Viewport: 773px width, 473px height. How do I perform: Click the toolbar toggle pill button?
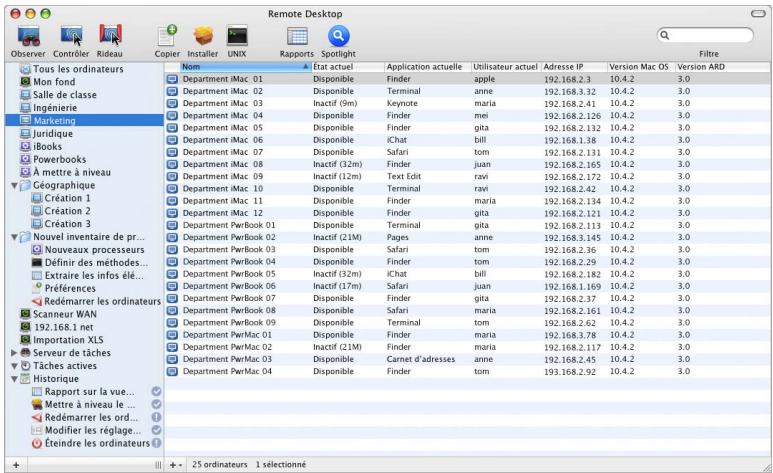point(758,14)
